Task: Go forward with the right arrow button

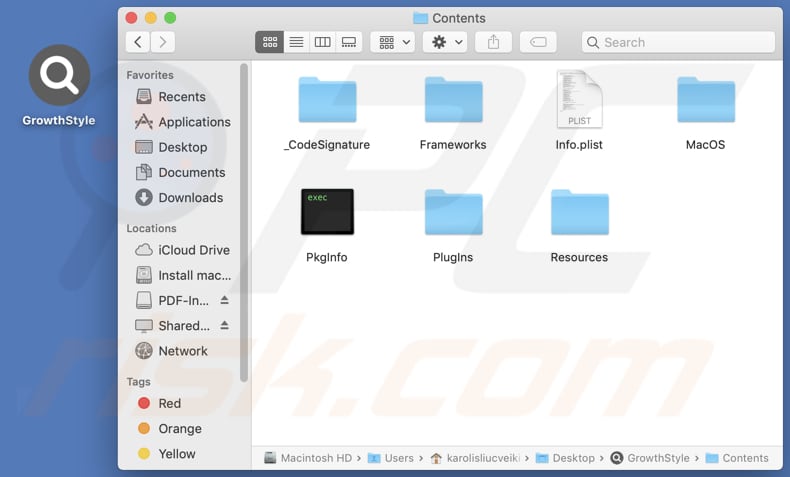Action: point(162,42)
